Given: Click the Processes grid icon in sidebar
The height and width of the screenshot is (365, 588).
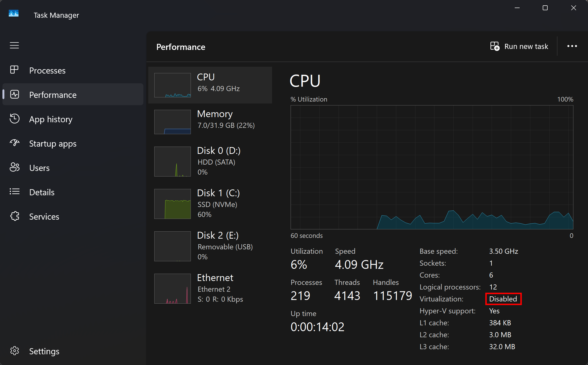Looking at the screenshot, I should click(14, 70).
